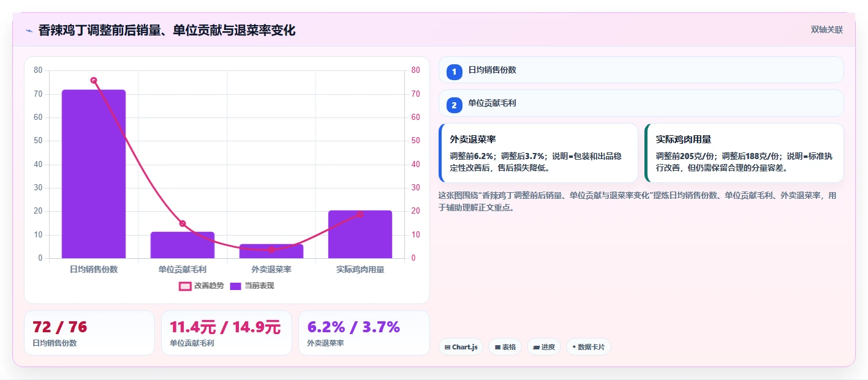Open the 单位贡献毛利 list row
Image resolution: width=868 pixels, height=380 pixels.
(641, 103)
